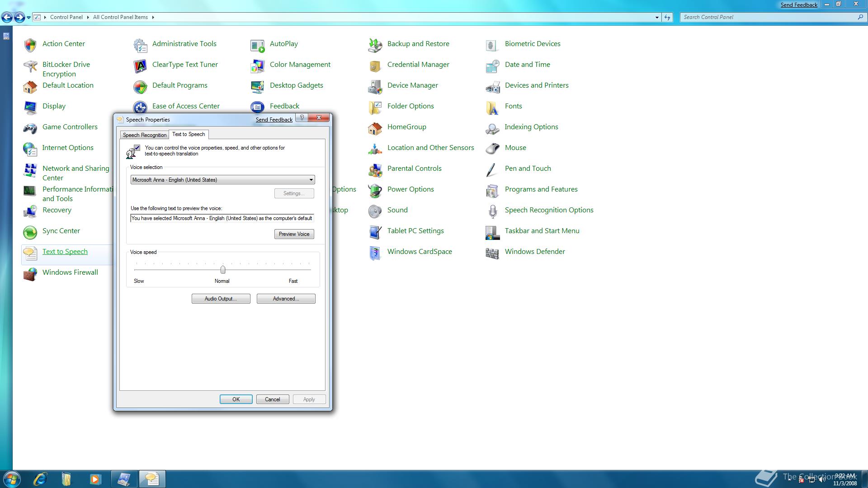
Task: Click the Backup and Restore icon
Action: [375, 45]
